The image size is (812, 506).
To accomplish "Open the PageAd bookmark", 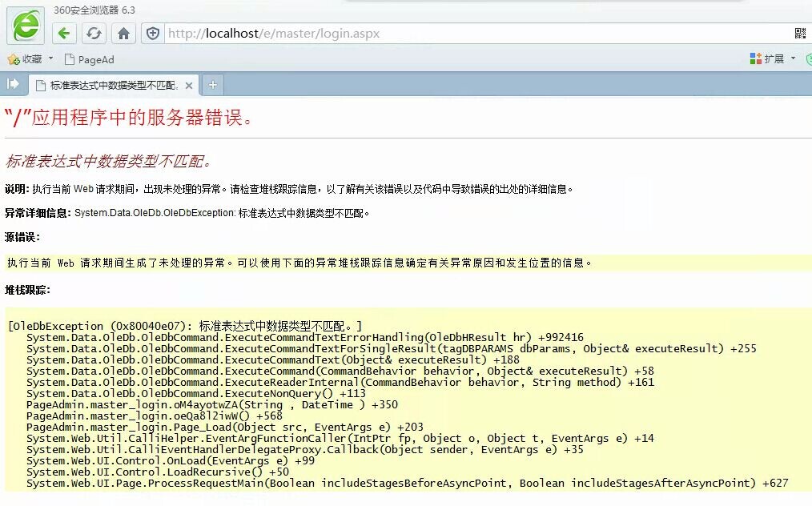I will pyautogui.click(x=89, y=59).
